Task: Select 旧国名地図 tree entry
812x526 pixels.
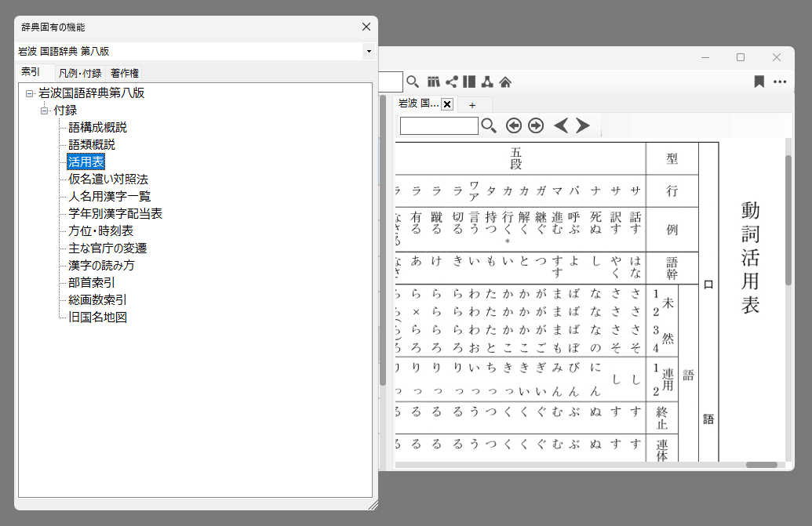Action: point(97,317)
